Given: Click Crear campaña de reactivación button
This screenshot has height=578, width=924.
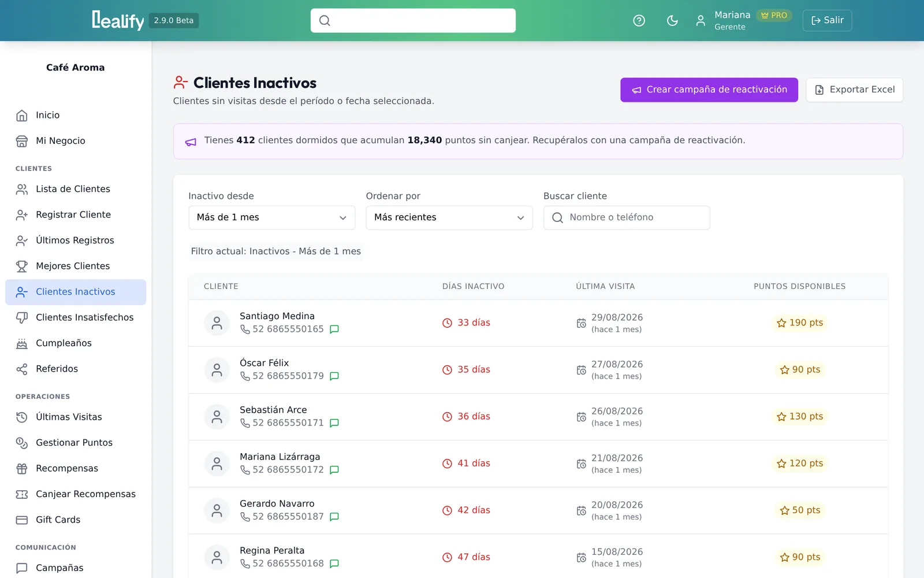Looking at the screenshot, I should [x=709, y=90].
